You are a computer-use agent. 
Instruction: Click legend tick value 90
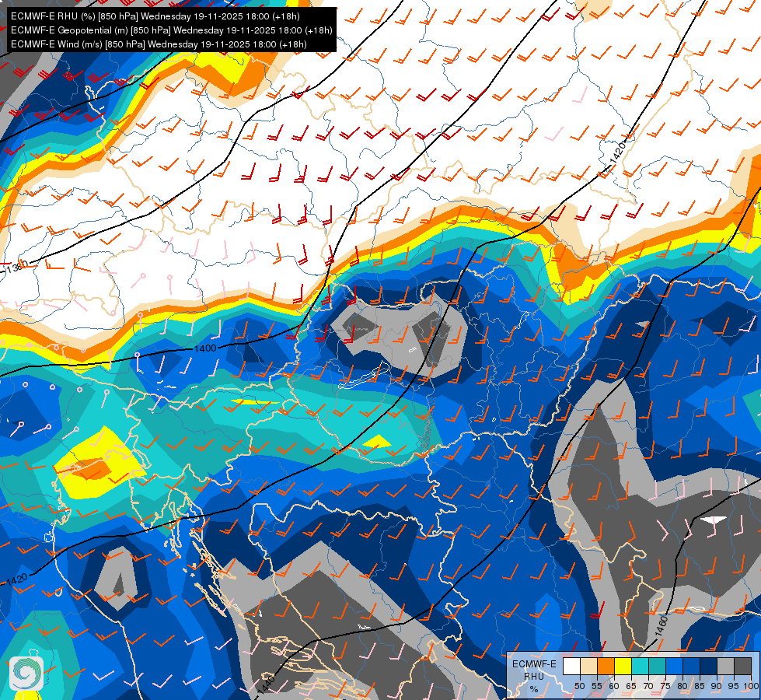[717, 686]
